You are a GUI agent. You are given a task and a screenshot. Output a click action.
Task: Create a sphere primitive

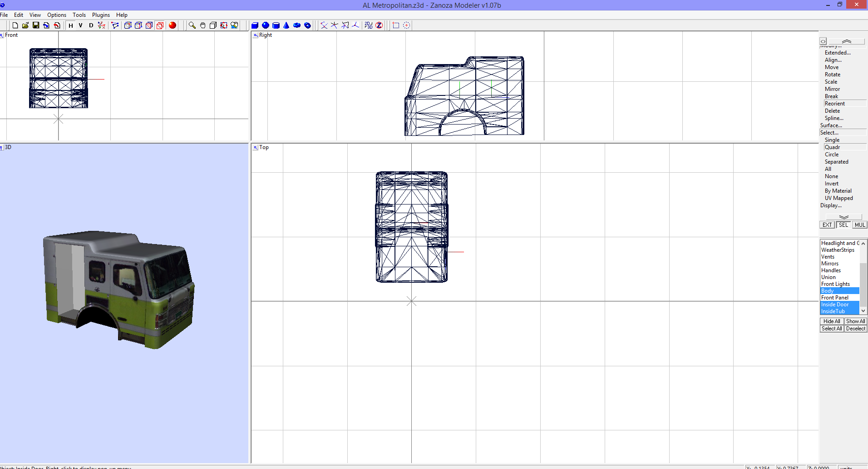pyautogui.click(x=265, y=25)
